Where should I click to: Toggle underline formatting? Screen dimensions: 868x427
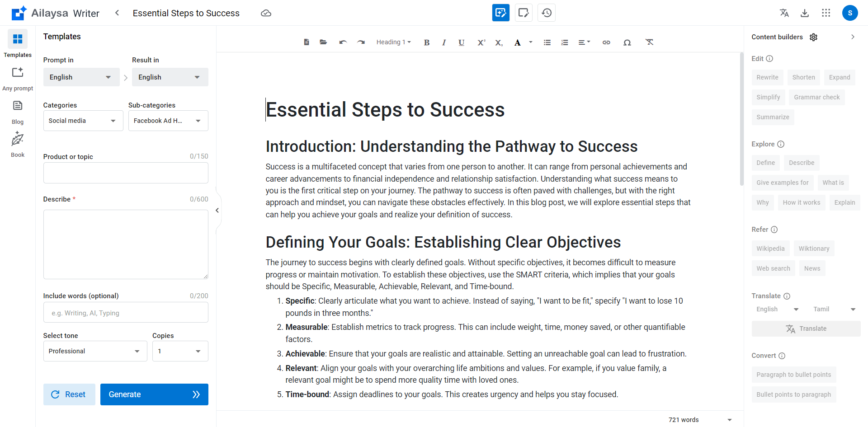point(461,42)
